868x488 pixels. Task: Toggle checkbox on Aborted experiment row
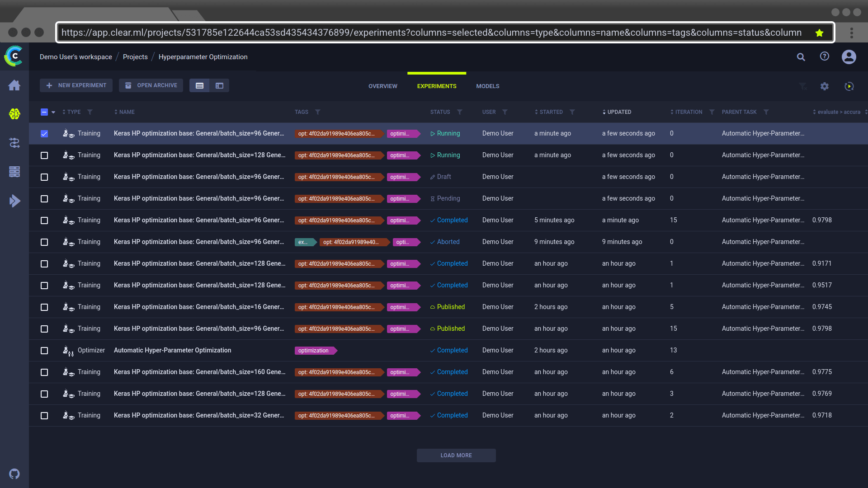pos(44,241)
